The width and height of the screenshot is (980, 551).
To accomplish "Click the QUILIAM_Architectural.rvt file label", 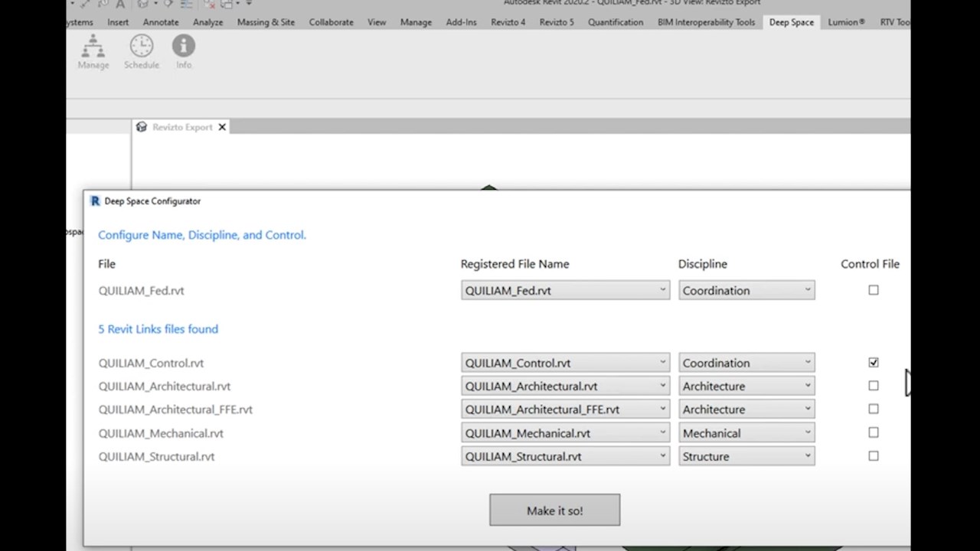I will click(165, 386).
